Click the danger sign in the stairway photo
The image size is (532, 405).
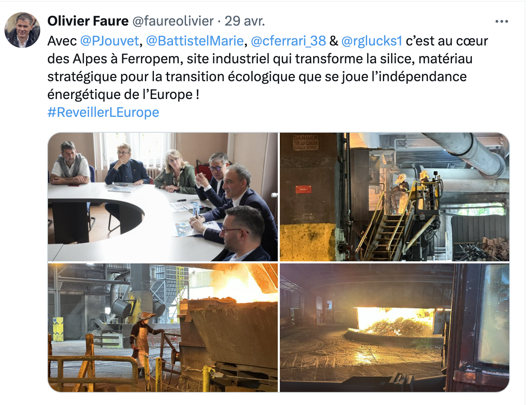click(305, 143)
